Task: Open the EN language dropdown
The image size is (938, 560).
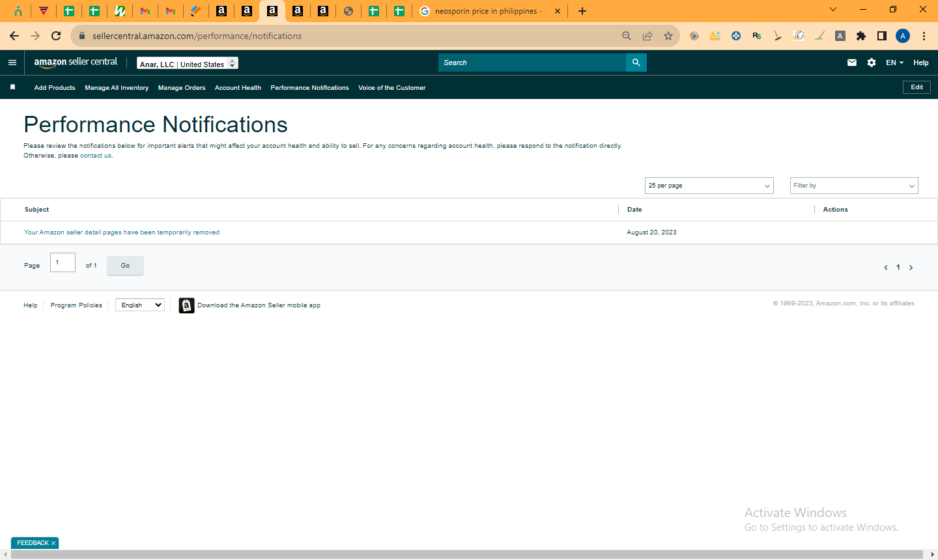Action: pyautogui.click(x=894, y=63)
